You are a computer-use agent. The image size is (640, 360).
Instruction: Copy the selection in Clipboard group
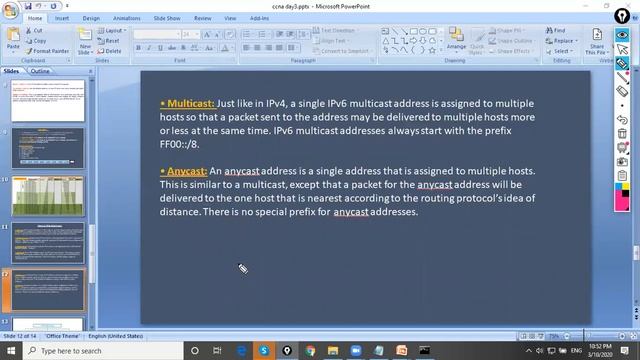tap(36, 41)
